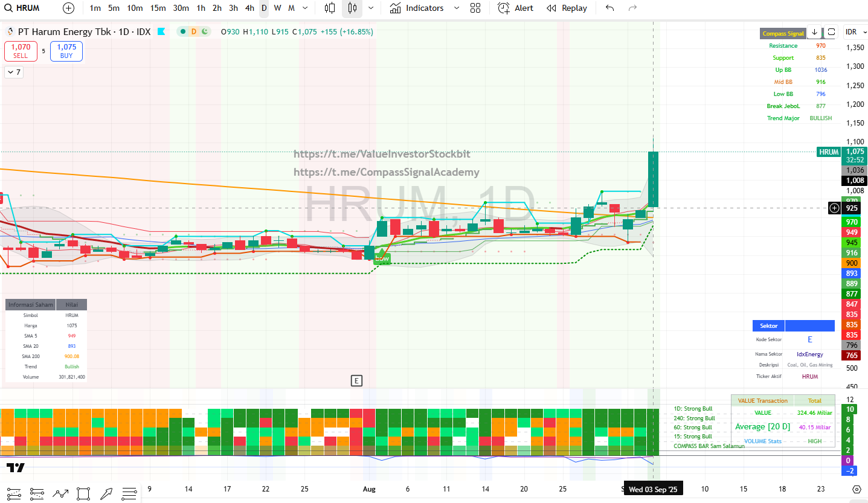Screen dimensions: 868x503
Task: Select the monthly M timeframe
Action: 291,8
